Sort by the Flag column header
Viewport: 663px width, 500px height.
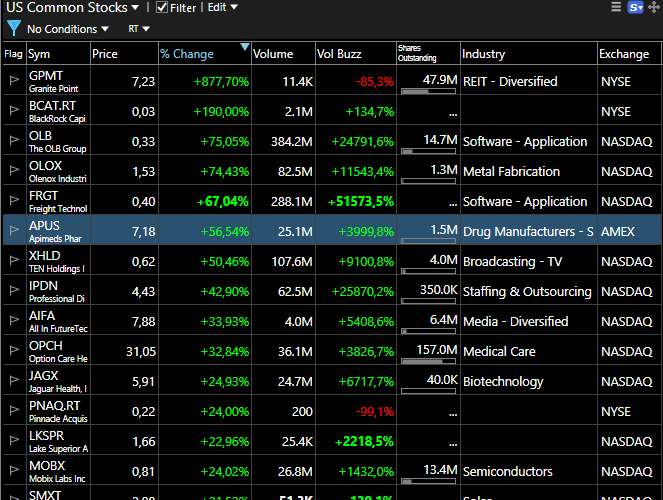tap(14, 54)
